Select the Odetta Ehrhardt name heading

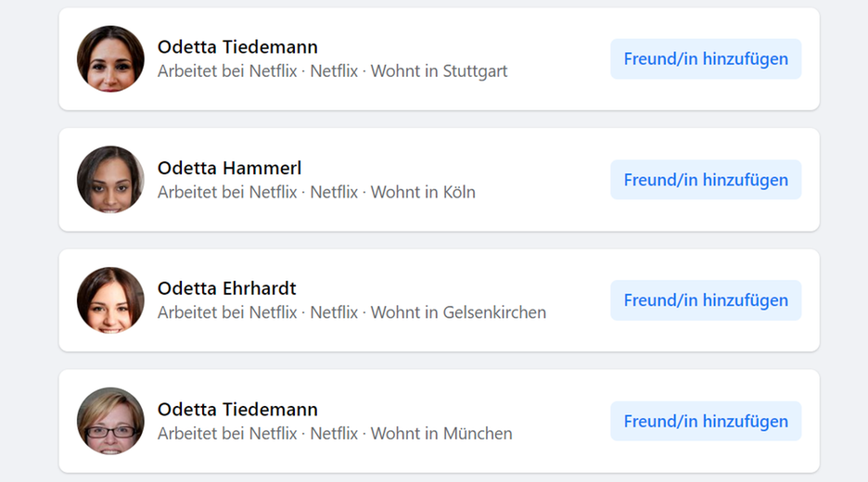click(227, 288)
